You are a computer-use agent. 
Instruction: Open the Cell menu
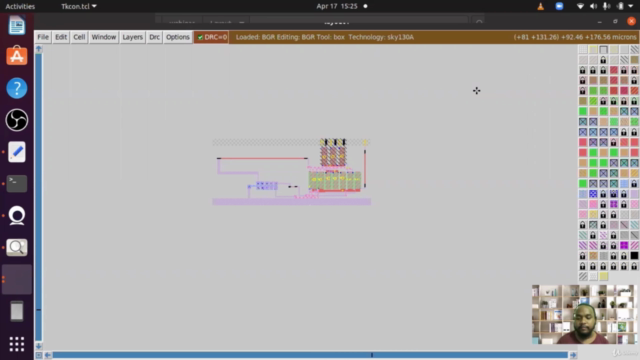coord(79,37)
